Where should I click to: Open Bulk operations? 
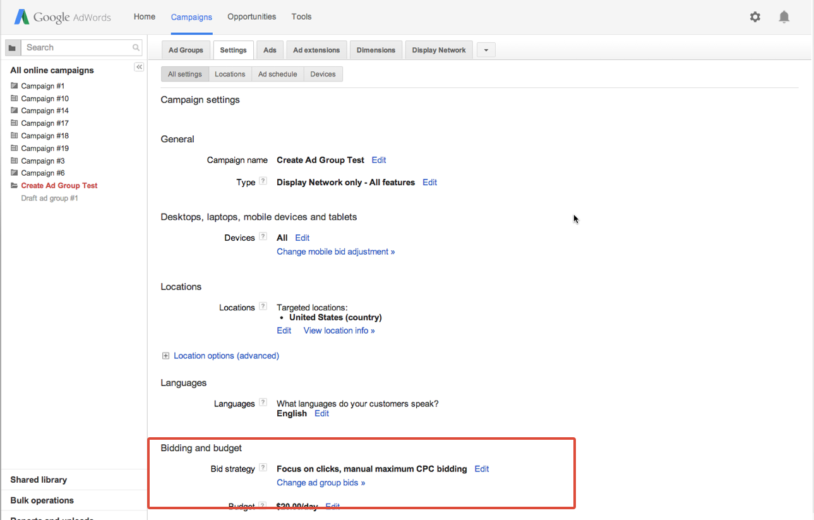click(42, 500)
